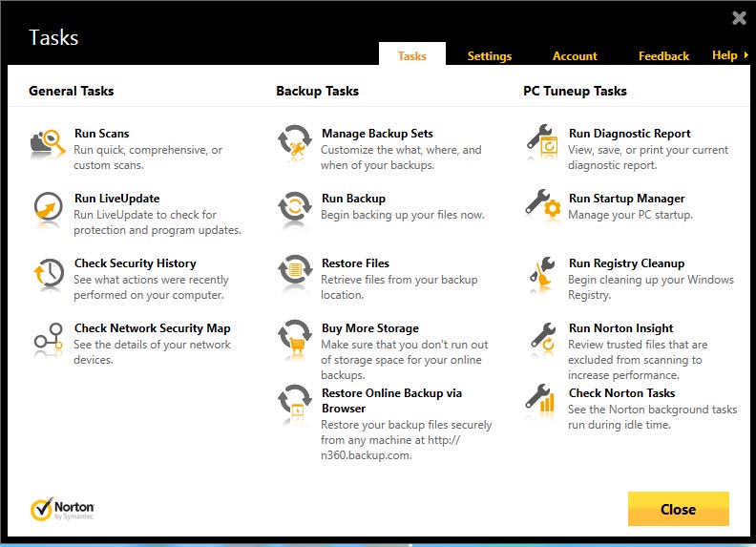Image resolution: width=756 pixels, height=547 pixels.
Task: Click 'Run quick, comprehensive, or custom scans.' text
Action: tap(148, 158)
